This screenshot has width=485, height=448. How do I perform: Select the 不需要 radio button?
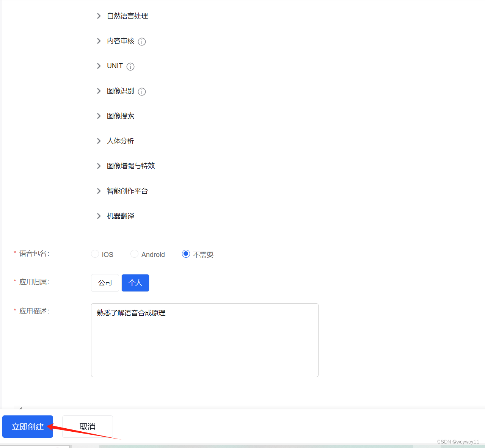pos(186,254)
